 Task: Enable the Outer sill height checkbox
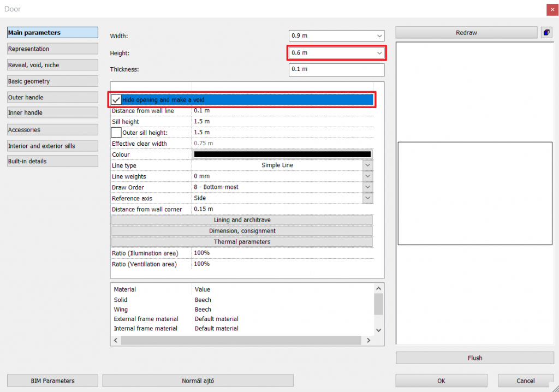[x=116, y=133]
